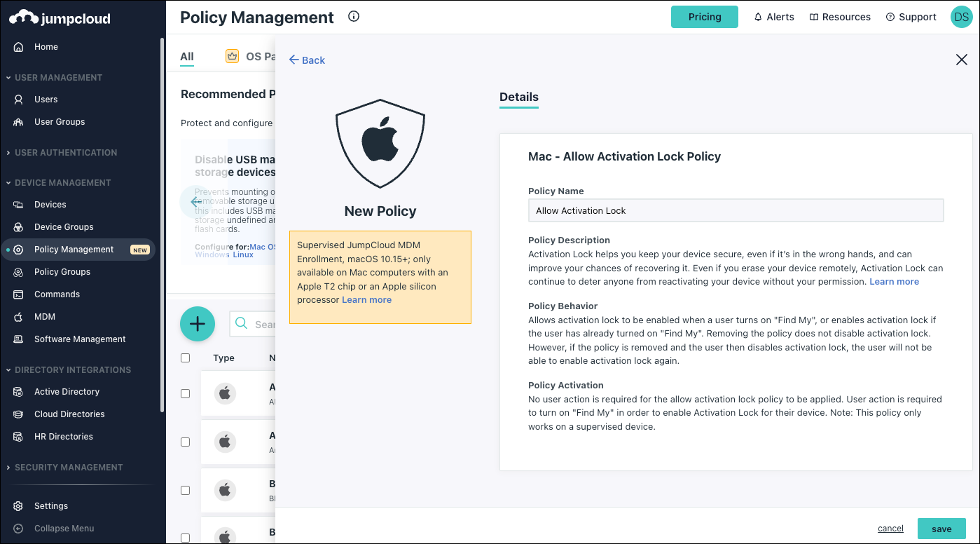
Task: Select the All policies tab
Action: [186, 55]
